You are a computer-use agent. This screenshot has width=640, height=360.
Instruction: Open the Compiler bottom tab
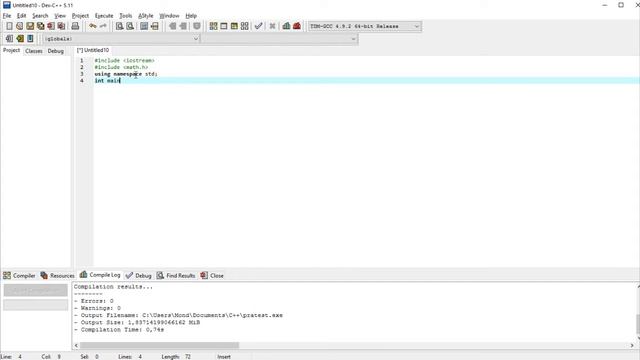click(19, 276)
